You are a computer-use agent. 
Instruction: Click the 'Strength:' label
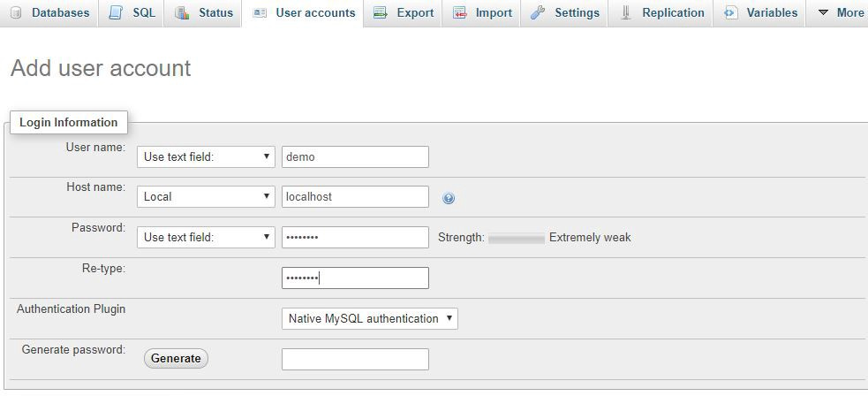click(x=461, y=238)
